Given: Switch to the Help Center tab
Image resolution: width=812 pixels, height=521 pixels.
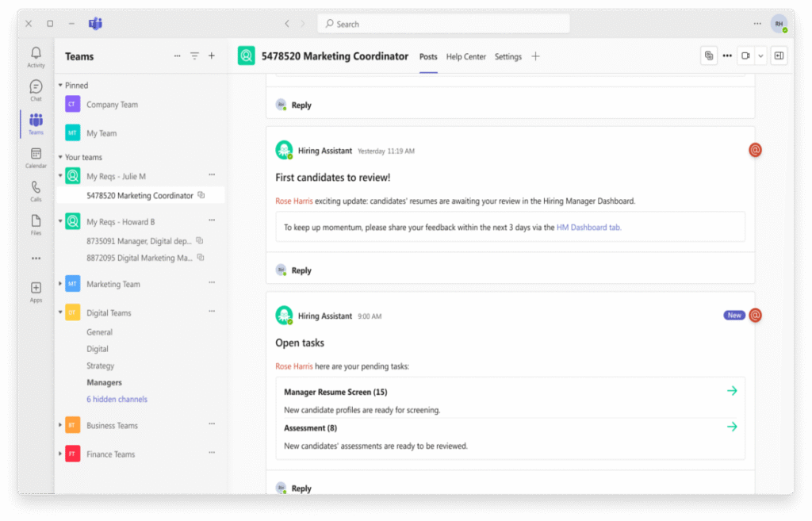Looking at the screenshot, I should point(465,57).
